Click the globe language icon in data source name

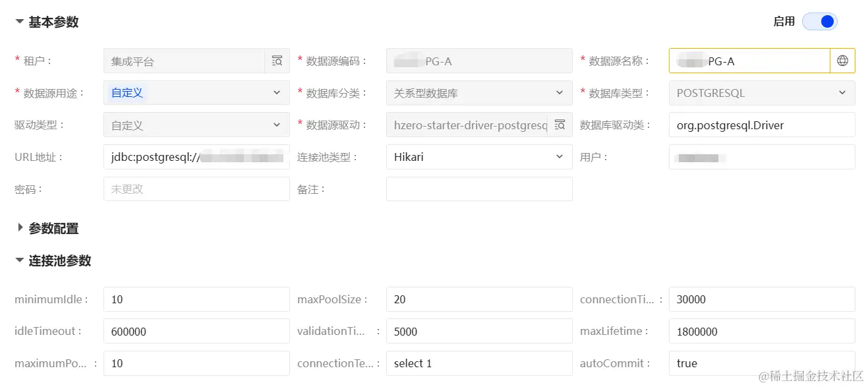842,61
